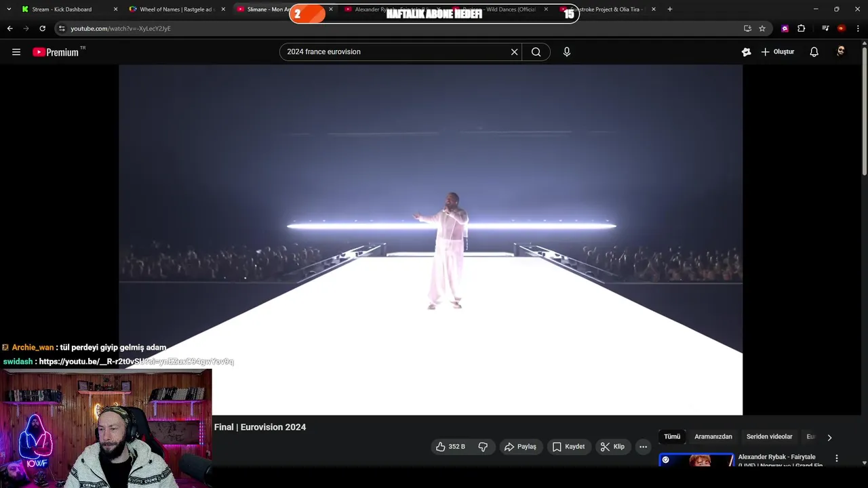Open the account avatar menu
868x488 pixels.
click(x=841, y=52)
